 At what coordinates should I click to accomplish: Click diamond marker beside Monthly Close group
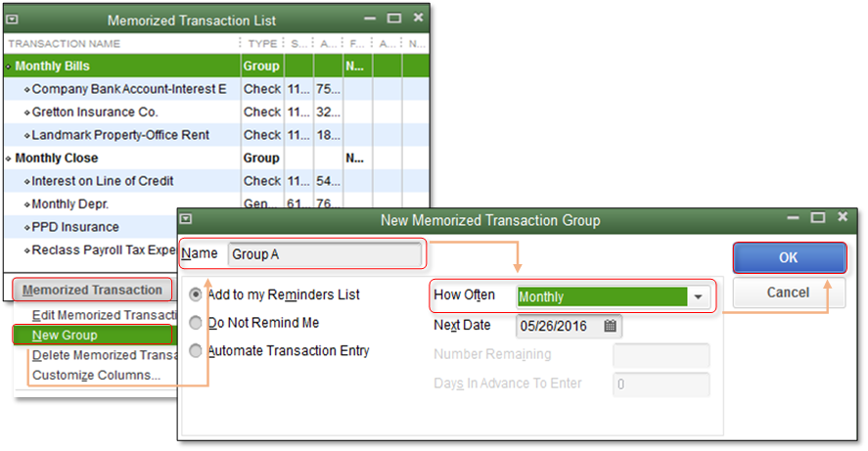pos(8,158)
